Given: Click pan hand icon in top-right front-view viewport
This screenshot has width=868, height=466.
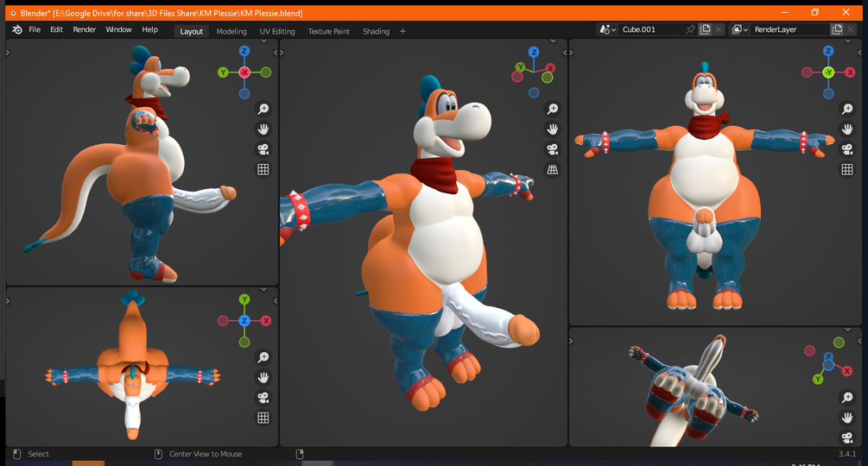Looking at the screenshot, I should click(847, 129).
